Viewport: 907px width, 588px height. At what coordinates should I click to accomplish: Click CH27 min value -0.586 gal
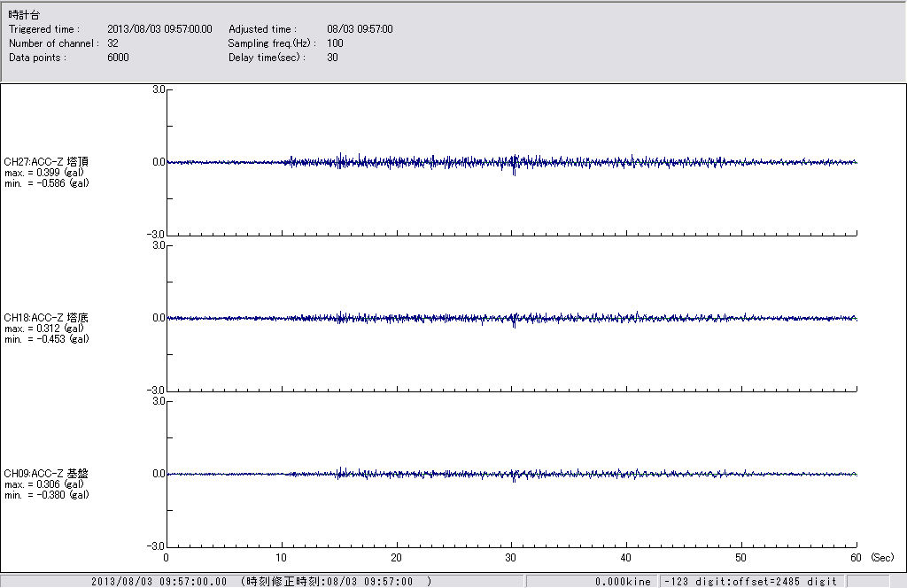[x=46, y=183]
